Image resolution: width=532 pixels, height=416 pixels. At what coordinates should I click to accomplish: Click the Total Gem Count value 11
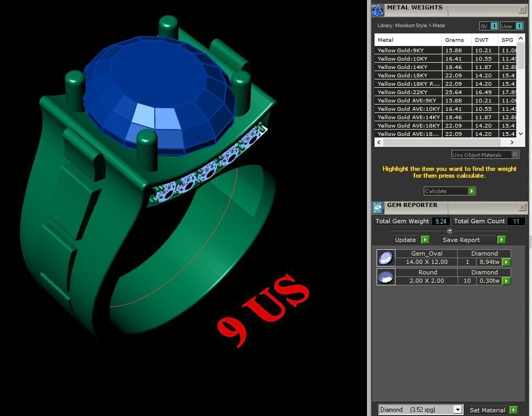coord(516,222)
